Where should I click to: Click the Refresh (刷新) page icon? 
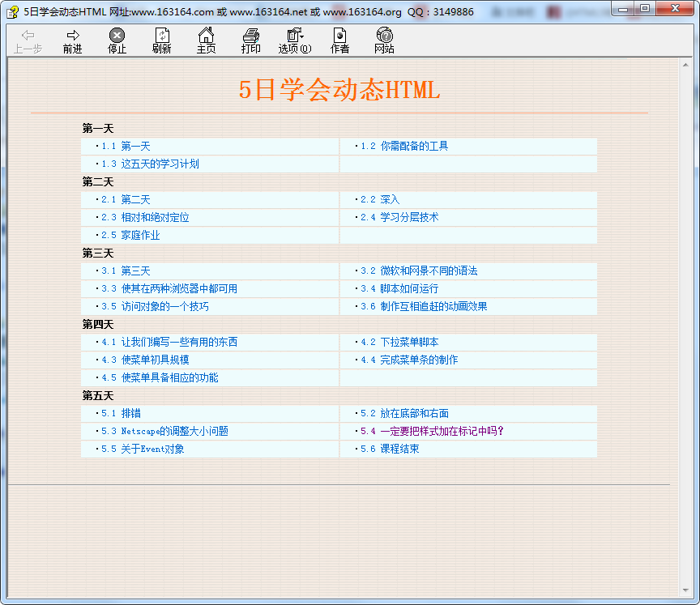162,35
